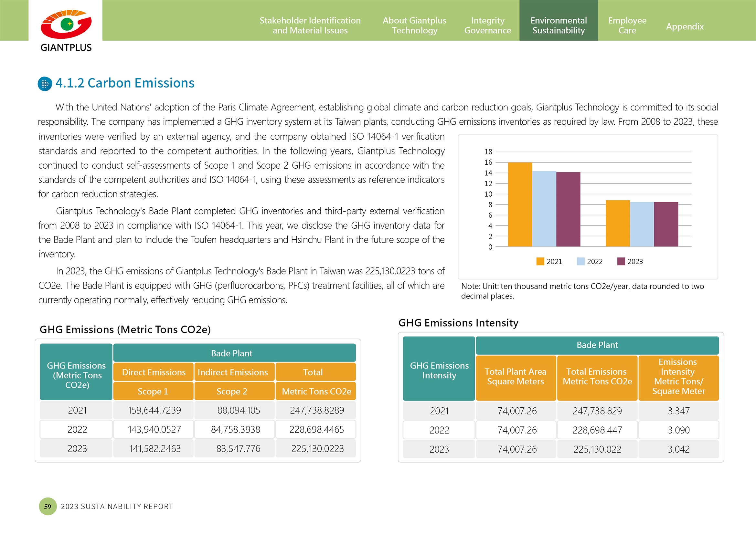This screenshot has width=756, height=534.
Task: Select Environmental Sustainability tab
Action: coord(559,20)
